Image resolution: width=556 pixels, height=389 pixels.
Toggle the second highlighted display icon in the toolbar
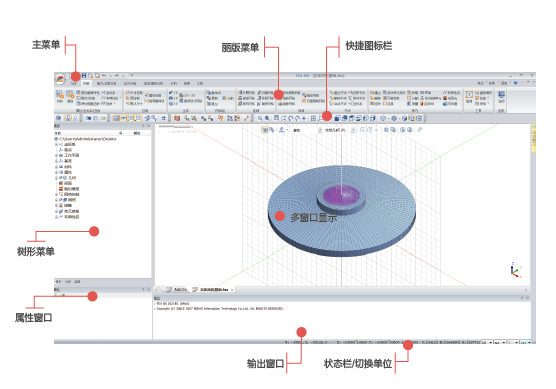tap(123, 118)
